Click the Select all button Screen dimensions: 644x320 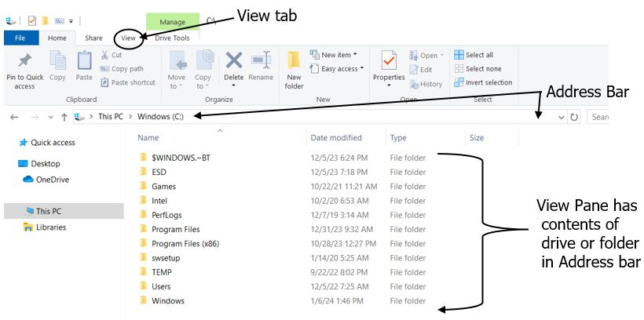(x=478, y=55)
